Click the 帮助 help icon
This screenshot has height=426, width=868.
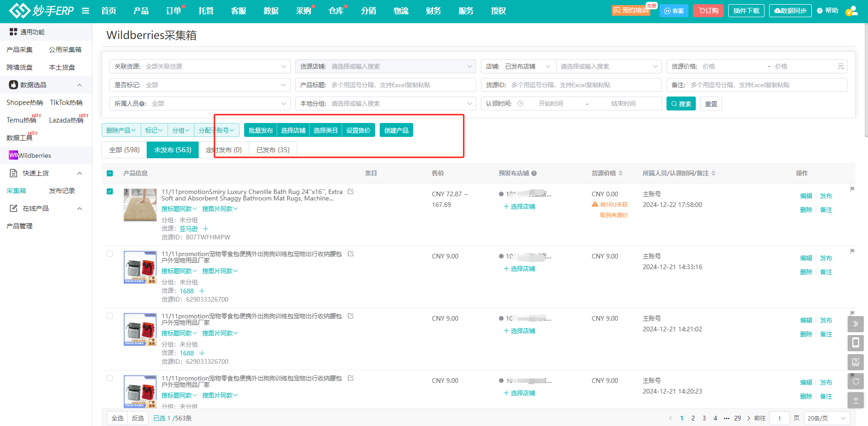tap(828, 11)
